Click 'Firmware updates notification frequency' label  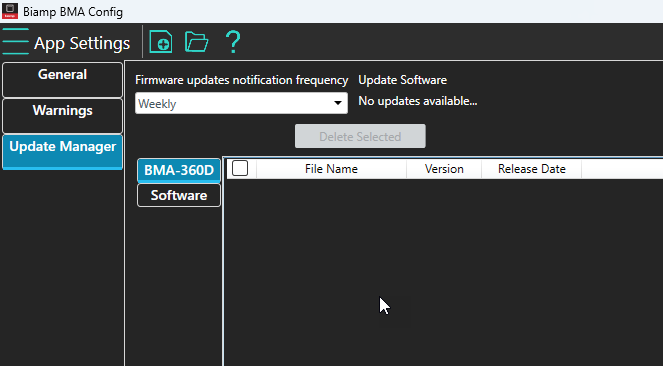(241, 80)
